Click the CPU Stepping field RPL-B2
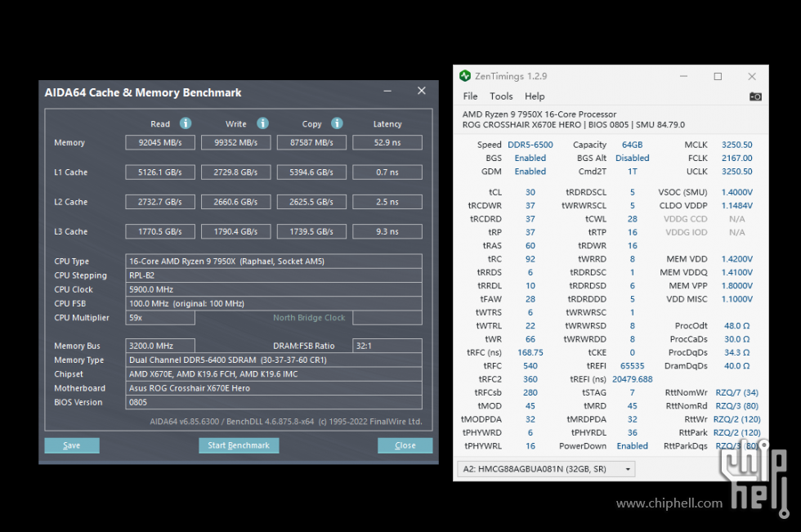This screenshot has height=532, width=801. 274,275
